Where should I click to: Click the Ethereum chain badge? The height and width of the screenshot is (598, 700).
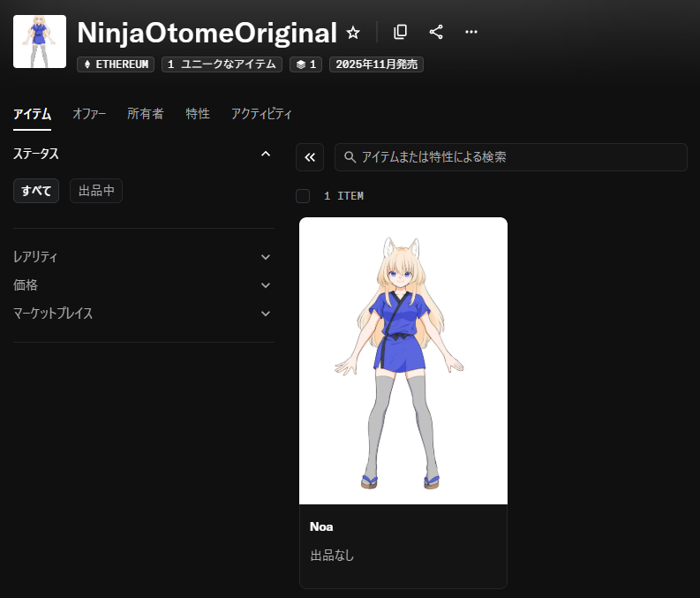tap(116, 64)
